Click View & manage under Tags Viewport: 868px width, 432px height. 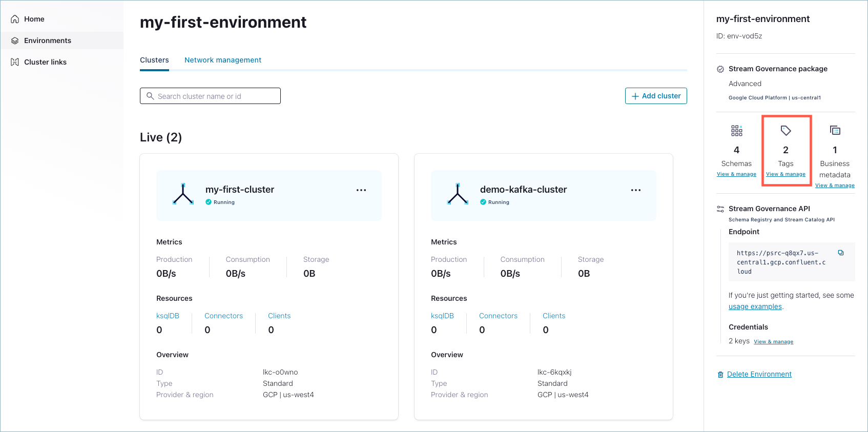tap(786, 174)
